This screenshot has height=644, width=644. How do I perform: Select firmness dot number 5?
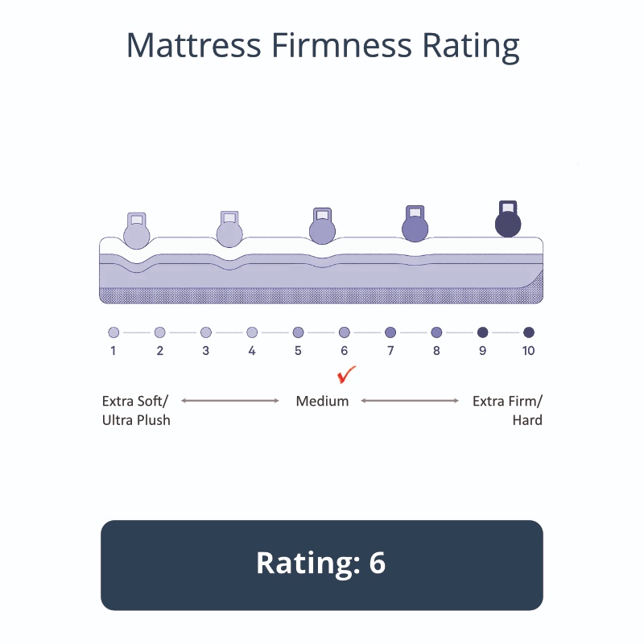point(298,332)
